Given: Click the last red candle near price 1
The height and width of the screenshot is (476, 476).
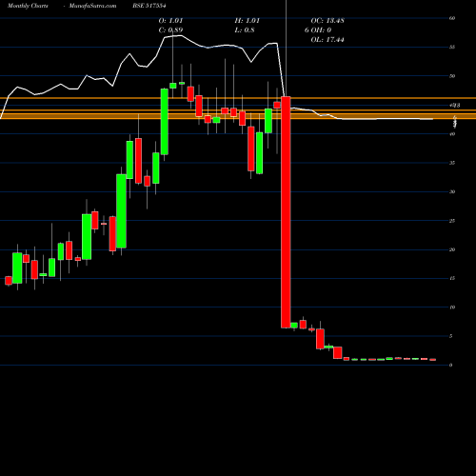Looking at the screenshot, I should (x=433, y=360).
